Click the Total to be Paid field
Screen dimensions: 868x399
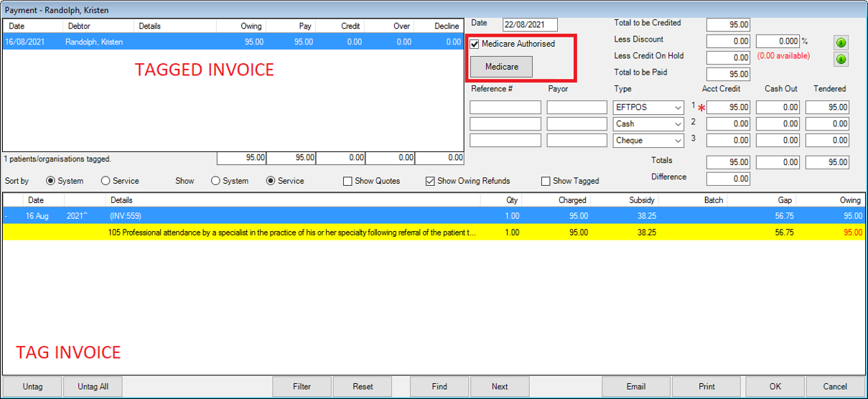point(728,74)
